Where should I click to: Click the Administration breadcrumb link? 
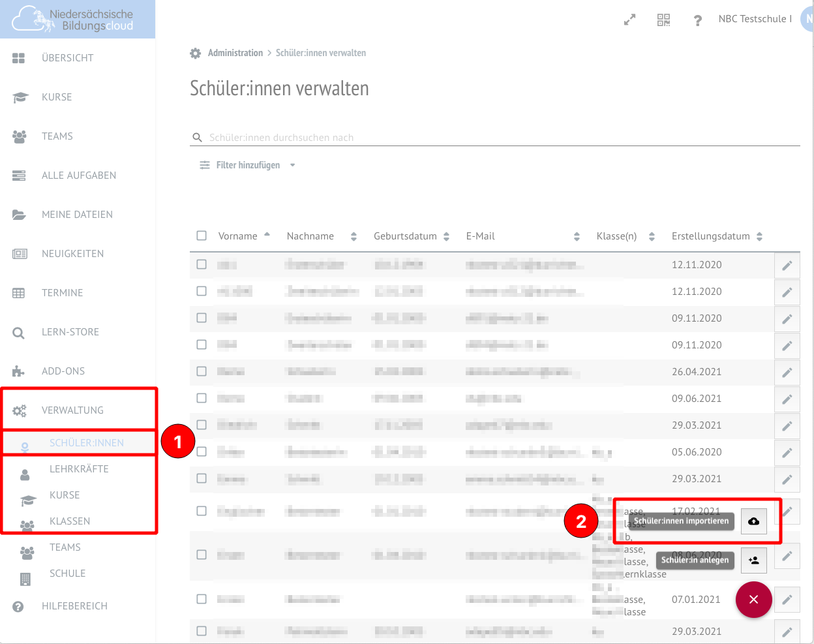235,53
